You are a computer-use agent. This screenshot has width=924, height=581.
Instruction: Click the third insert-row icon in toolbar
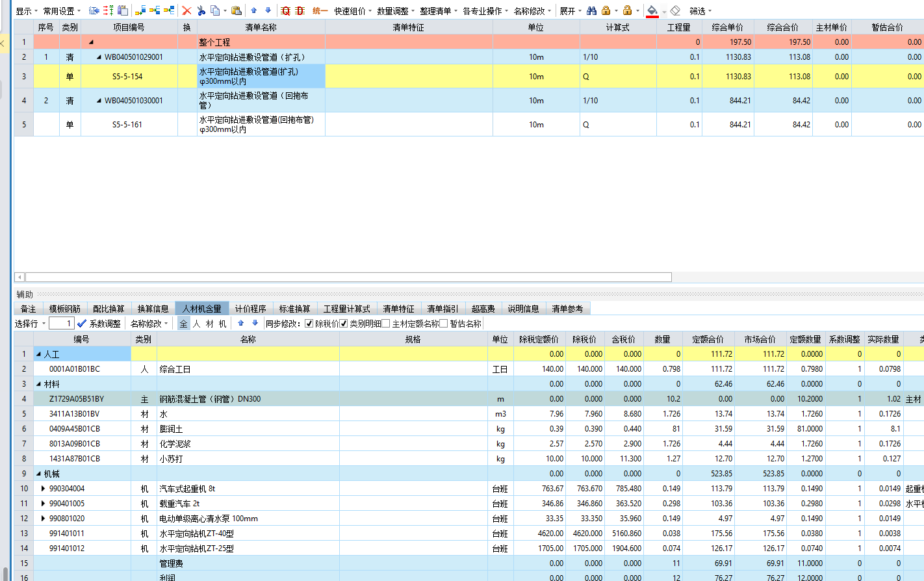tap(169, 10)
